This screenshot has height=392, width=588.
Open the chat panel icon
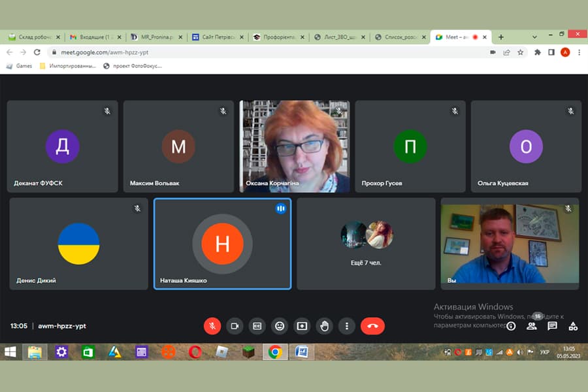tap(552, 325)
